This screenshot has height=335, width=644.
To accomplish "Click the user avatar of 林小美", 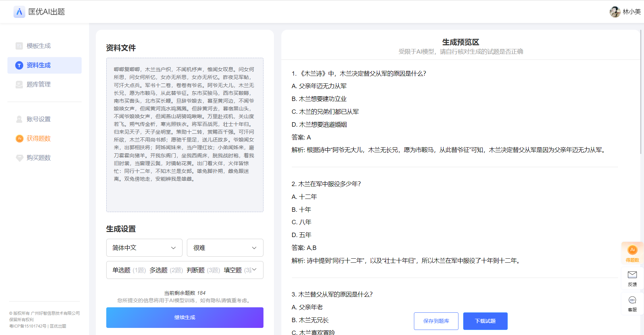I will tap(615, 12).
